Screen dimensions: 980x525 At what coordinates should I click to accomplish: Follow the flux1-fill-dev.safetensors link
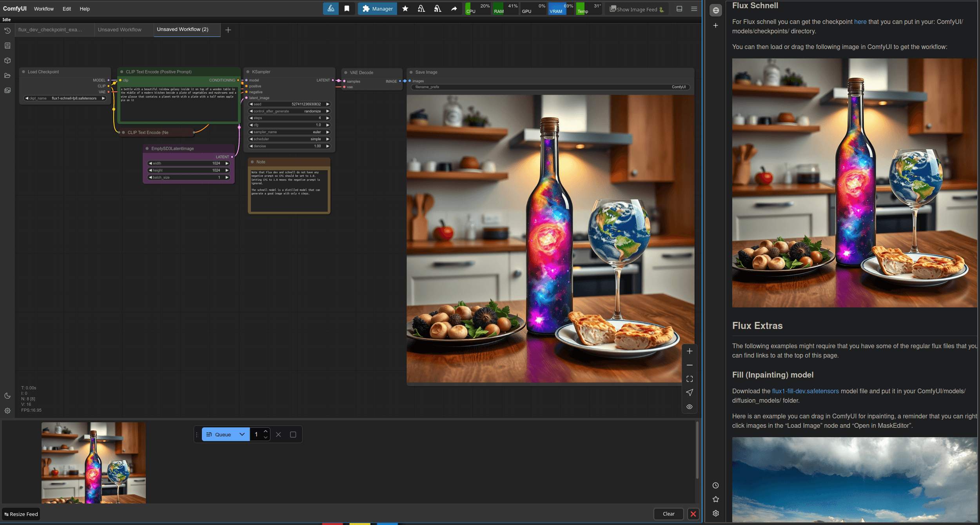pyautogui.click(x=805, y=391)
